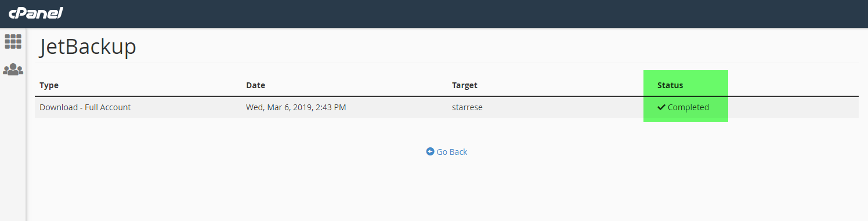Open the Home grid icon in sidebar

13,41
